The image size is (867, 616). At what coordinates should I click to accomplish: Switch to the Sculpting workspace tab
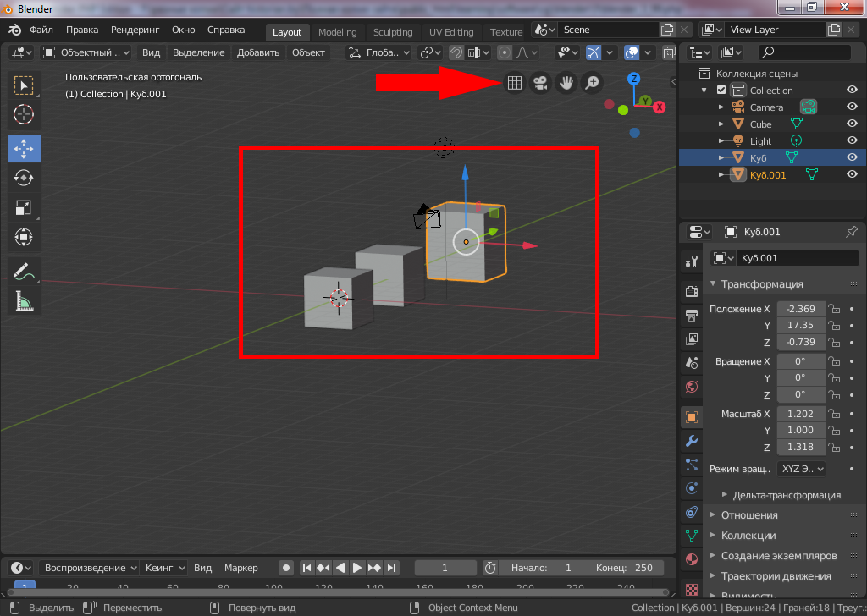393,32
